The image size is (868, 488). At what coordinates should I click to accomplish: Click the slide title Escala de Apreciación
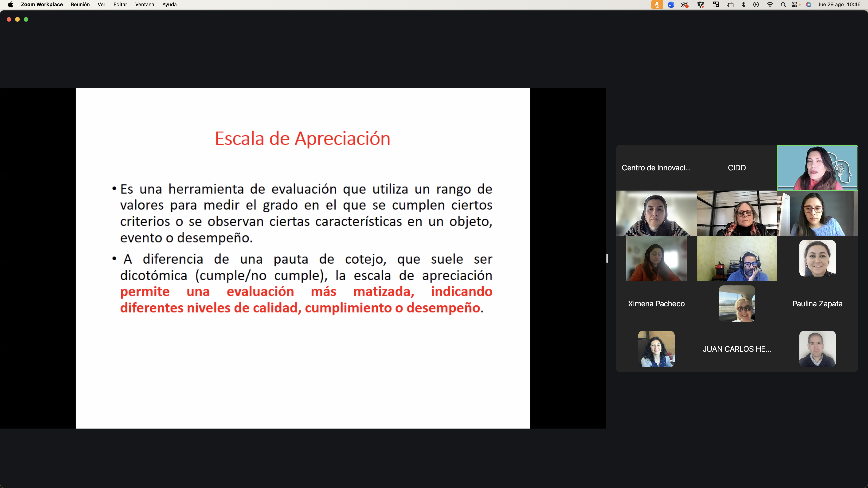point(303,138)
